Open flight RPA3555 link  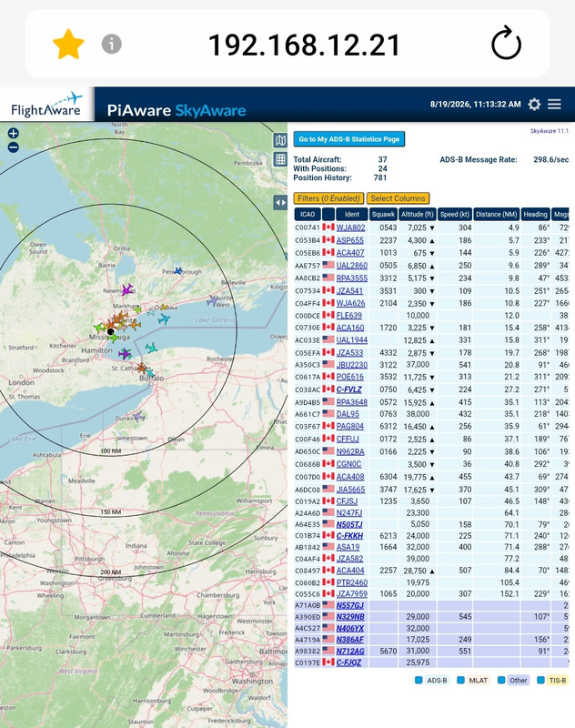tap(352, 278)
